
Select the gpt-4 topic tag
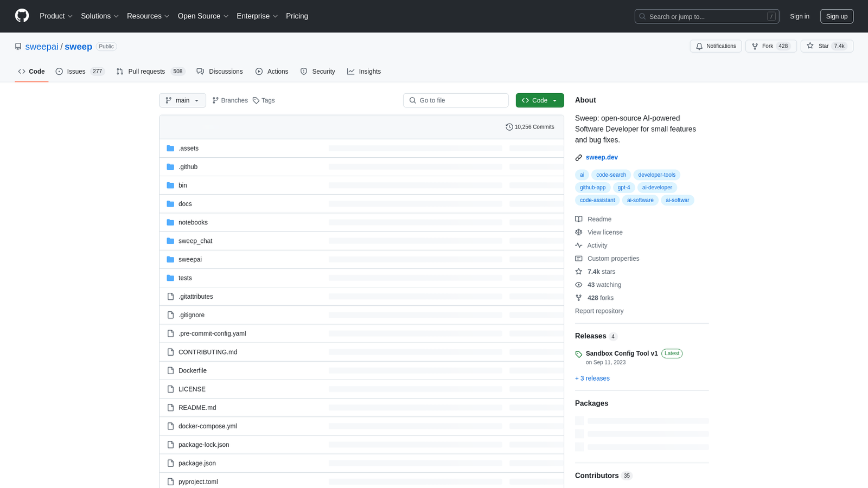point(624,187)
